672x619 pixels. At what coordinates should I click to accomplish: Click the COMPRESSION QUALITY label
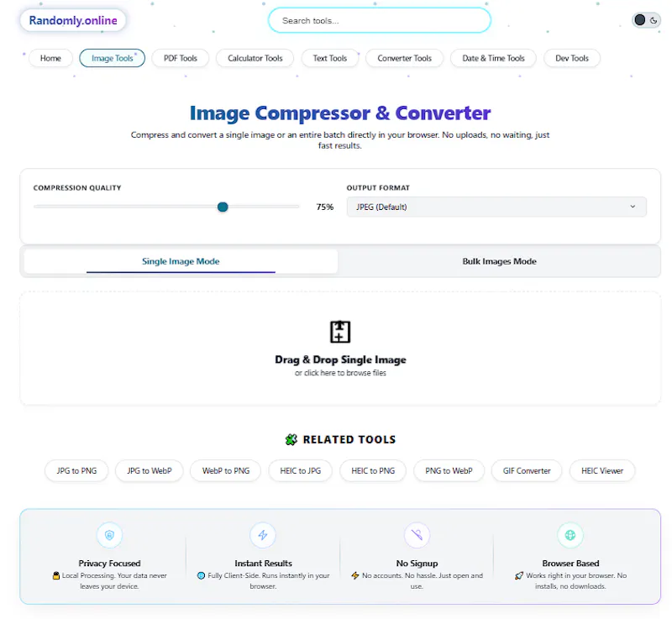[x=77, y=187]
